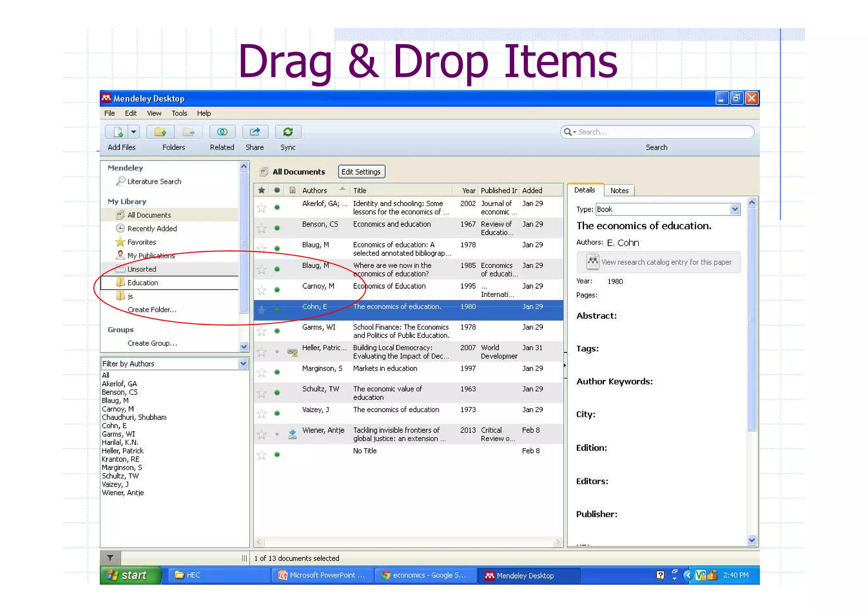Select the Unsorted collection
868x613 pixels.
(142, 269)
